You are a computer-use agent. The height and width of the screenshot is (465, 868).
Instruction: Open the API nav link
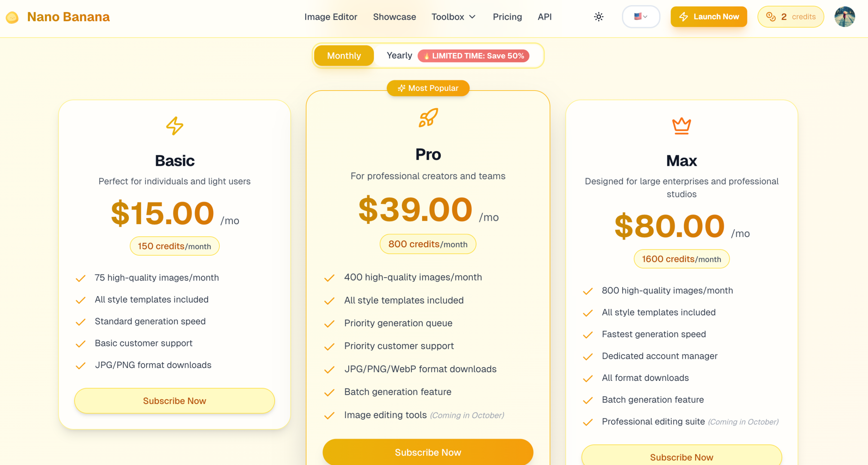point(545,17)
